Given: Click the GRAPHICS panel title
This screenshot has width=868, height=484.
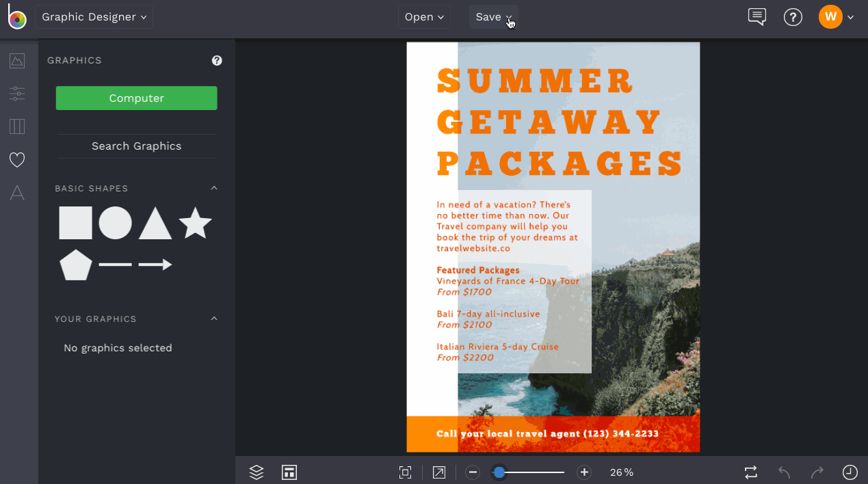Looking at the screenshot, I should (x=75, y=60).
